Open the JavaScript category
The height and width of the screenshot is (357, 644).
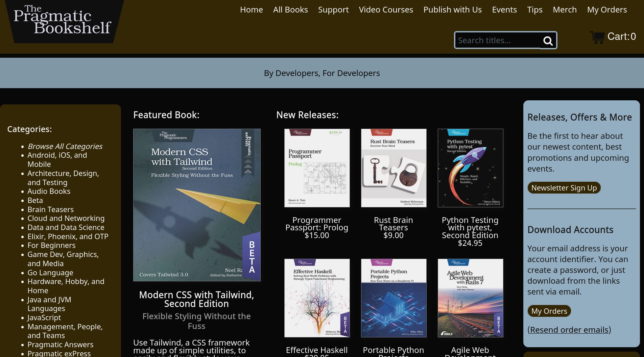click(x=44, y=317)
